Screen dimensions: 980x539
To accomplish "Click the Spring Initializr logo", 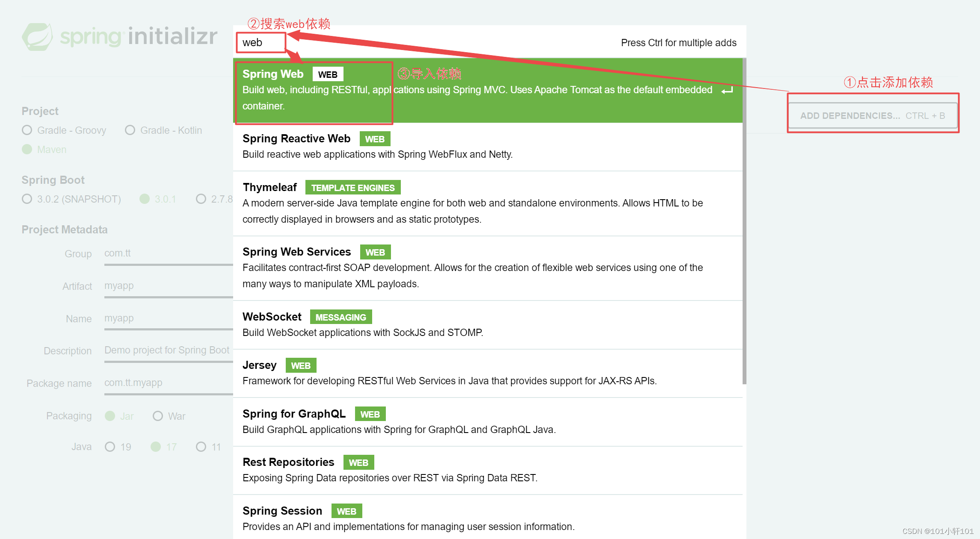I will tap(120, 37).
